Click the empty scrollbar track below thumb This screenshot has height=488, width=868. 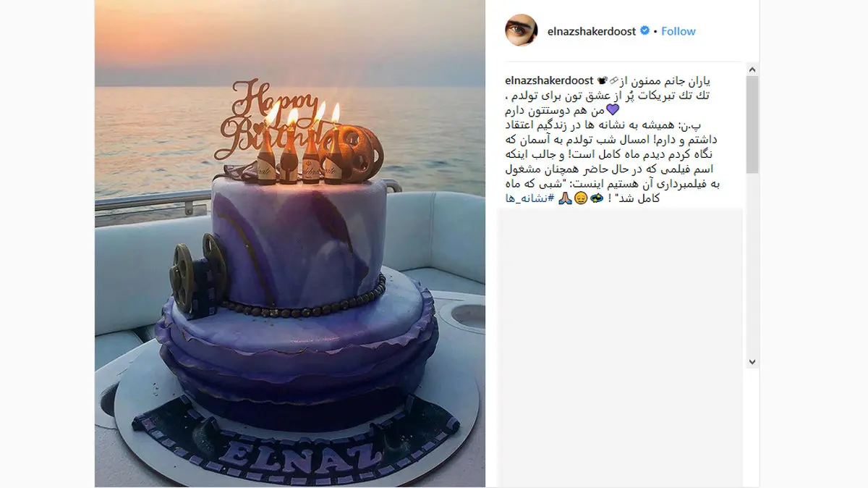(752, 264)
